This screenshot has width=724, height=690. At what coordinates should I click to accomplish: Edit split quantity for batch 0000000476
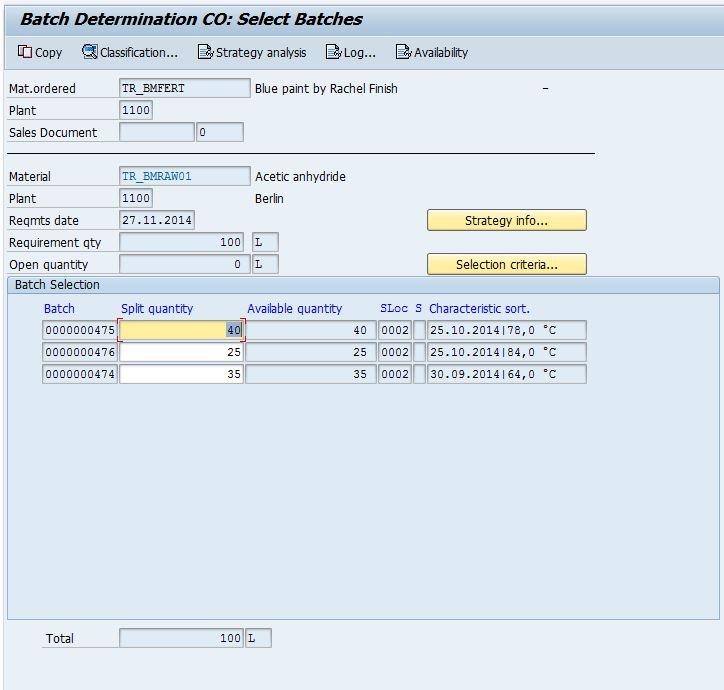(x=181, y=352)
